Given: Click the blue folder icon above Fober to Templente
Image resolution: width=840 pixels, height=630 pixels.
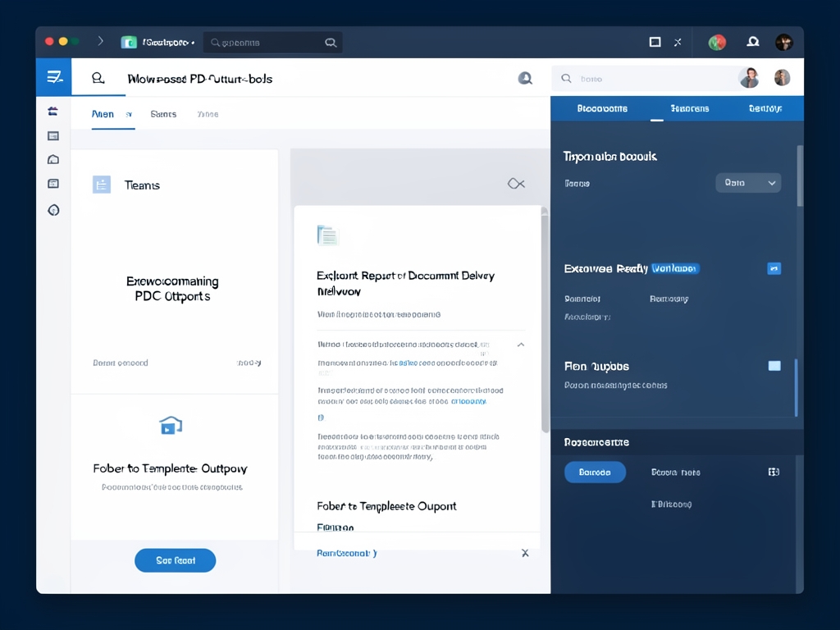Looking at the screenshot, I should pyautogui.click(x=171, y=426).
